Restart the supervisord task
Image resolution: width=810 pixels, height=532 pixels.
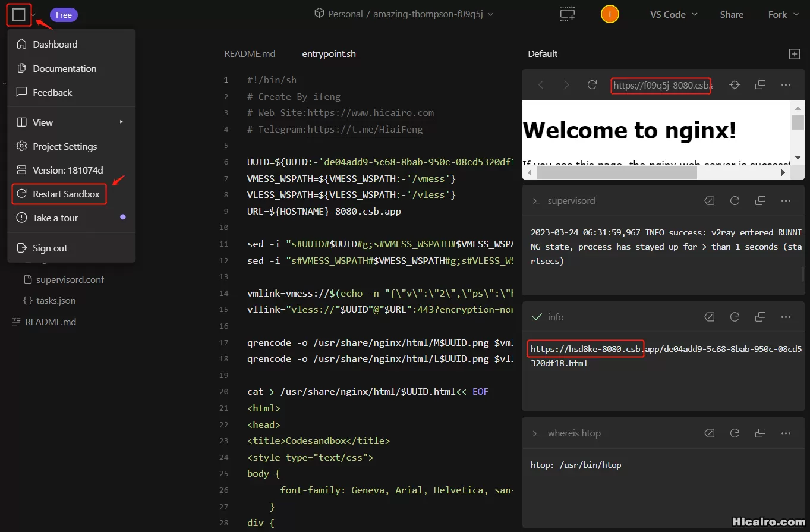pos(735,201)
